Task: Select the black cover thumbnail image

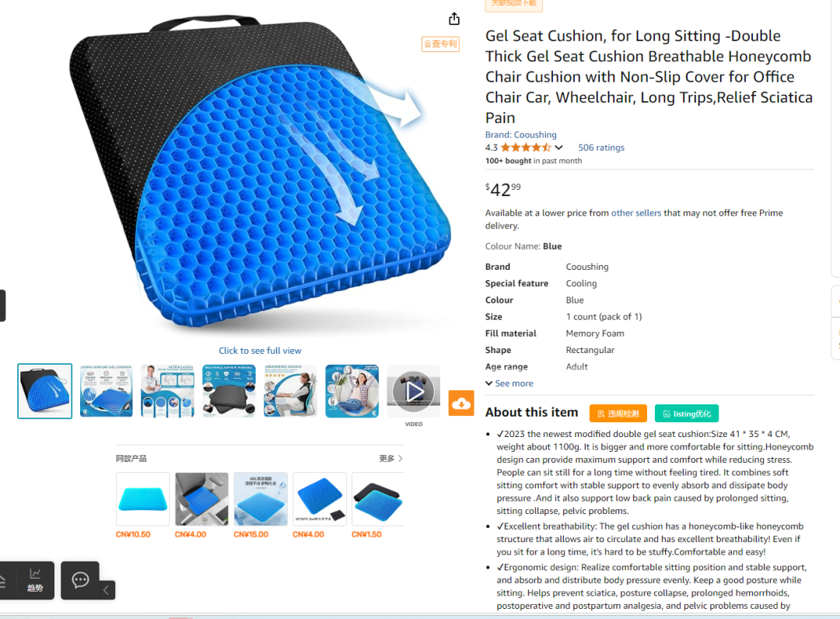Action: click(x=229, y=391)
